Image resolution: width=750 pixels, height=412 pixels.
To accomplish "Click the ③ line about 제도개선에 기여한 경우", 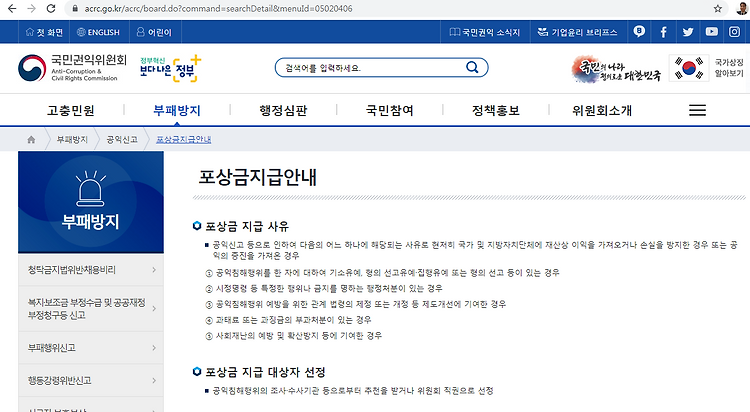I will click(x=355, y=304).
